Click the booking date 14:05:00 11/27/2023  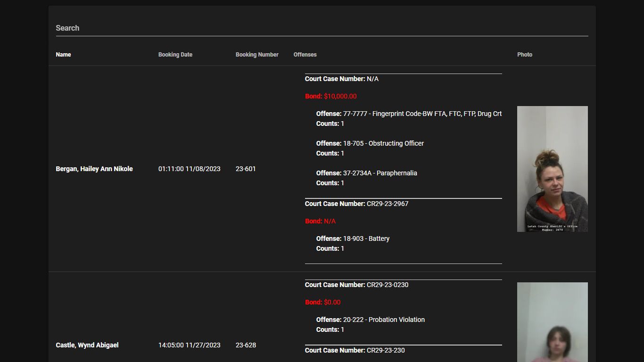point(189,345)
